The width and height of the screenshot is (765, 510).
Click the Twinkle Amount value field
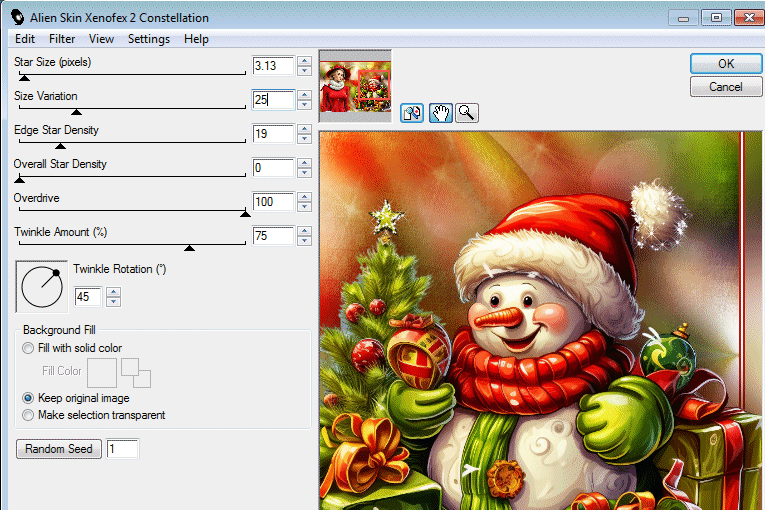point(273,236)
